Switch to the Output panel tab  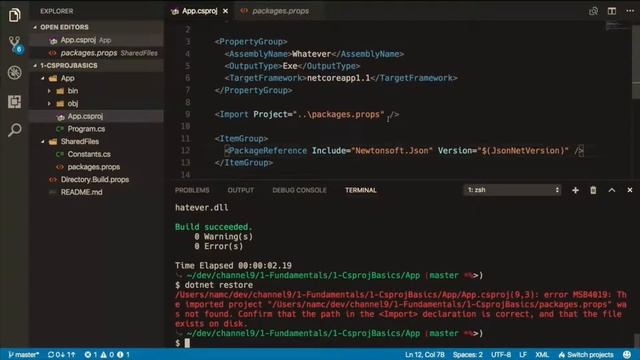pyautogui.click(x=240, y=190)
